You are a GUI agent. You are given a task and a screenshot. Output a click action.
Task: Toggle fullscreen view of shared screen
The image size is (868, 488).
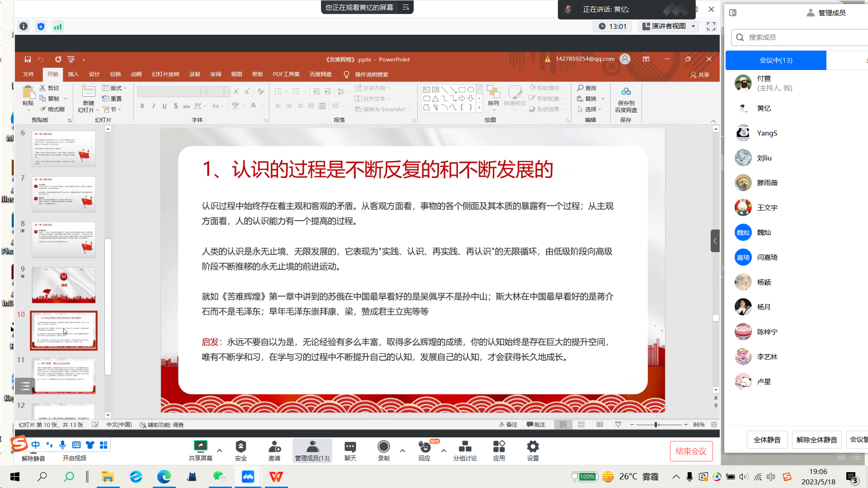[x=711, y=27]
